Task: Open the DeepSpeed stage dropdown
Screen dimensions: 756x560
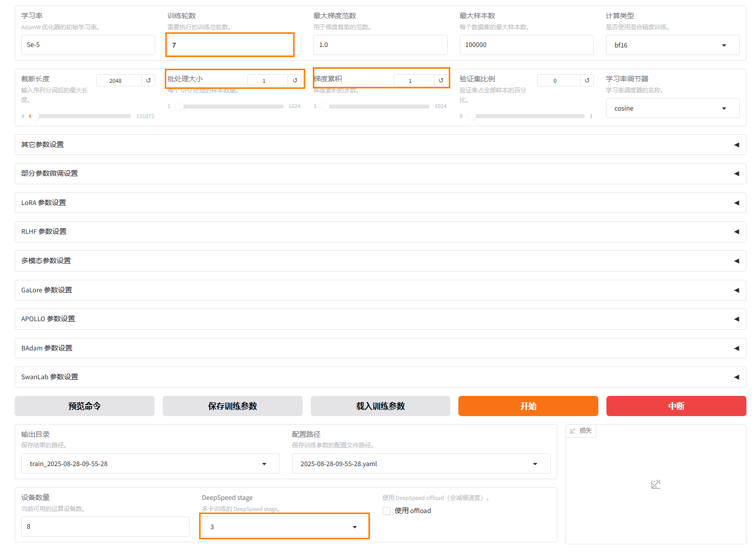Action: click(284, 527)
